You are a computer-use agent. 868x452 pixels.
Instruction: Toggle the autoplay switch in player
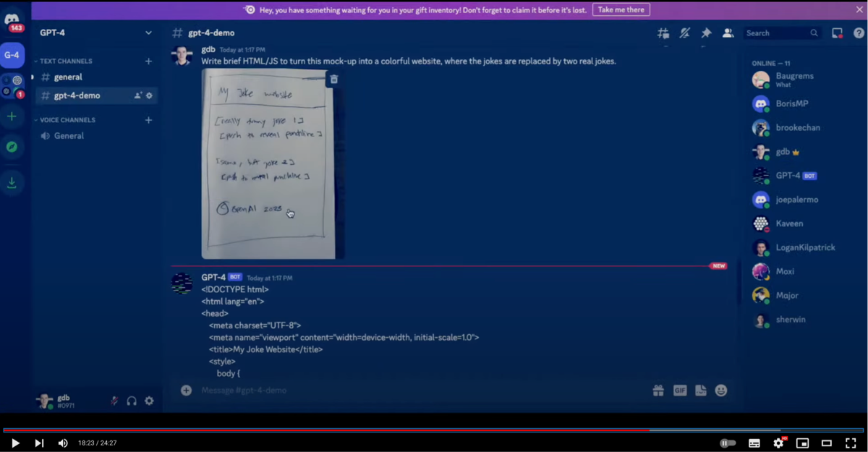tap(728, 443)
